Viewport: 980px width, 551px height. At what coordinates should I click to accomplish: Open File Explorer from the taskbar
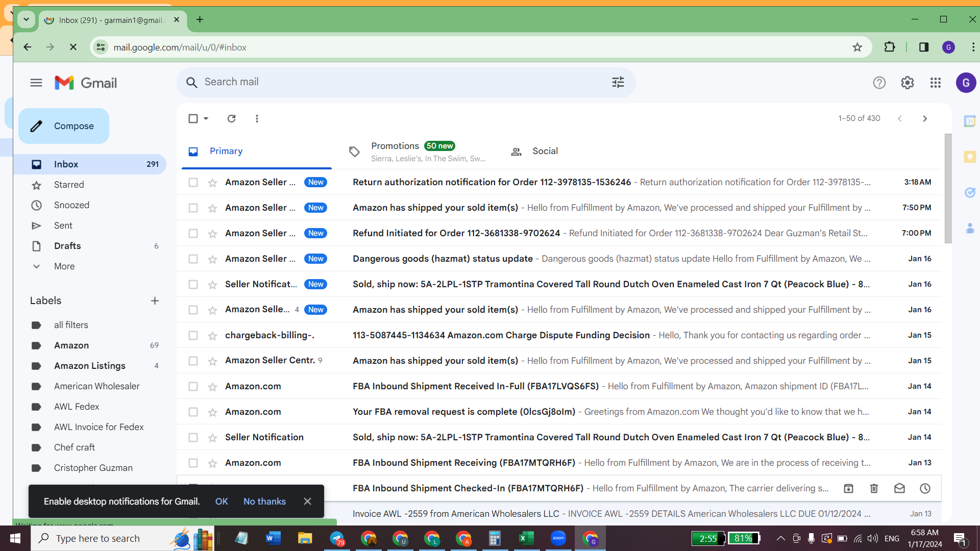(x=305, y=538)
